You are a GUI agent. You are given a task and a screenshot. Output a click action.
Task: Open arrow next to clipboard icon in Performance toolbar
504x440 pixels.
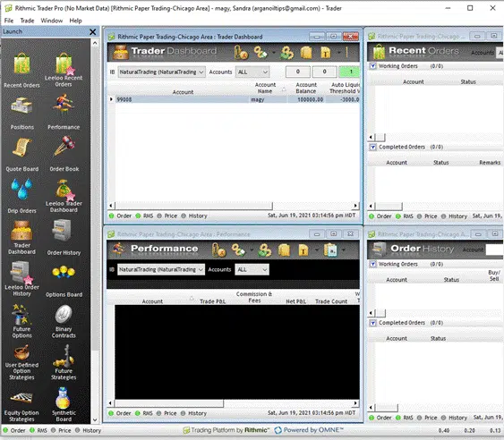343,250
